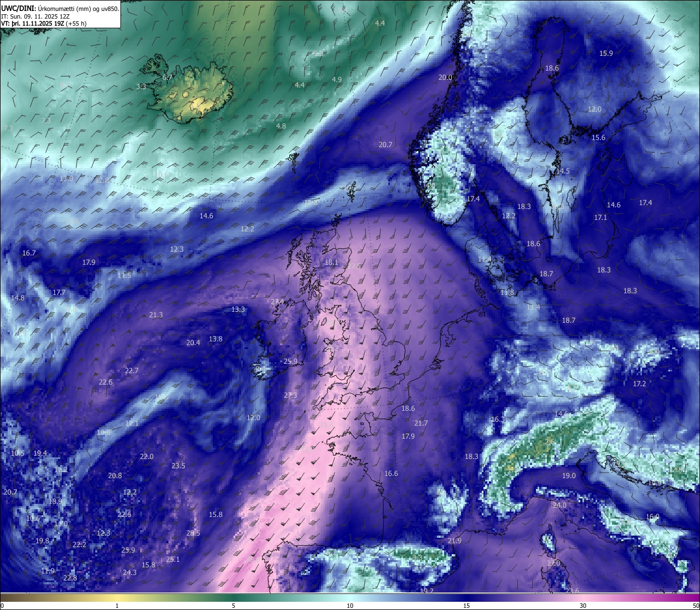This screenshot has width=700, height=610.
Task: Click the 24.0 value in the Ligurian Sea
Action: 559,505
